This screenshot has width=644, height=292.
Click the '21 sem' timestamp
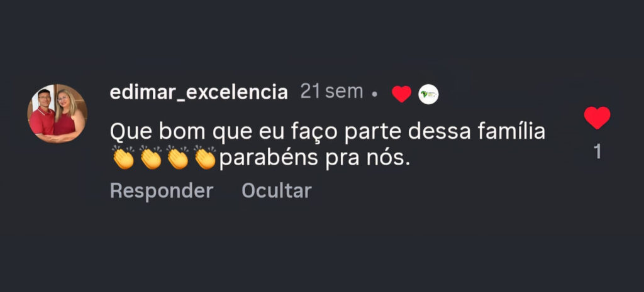point(331,92)
